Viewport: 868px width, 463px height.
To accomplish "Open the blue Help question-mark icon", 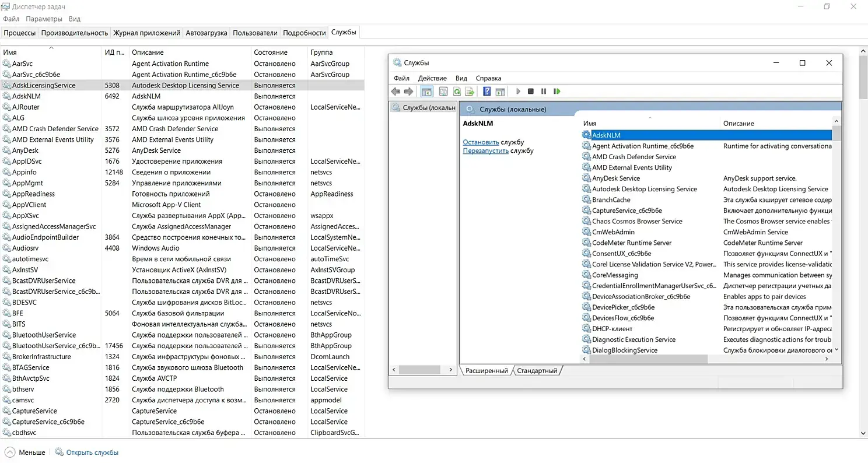I will tap(487, 92).
